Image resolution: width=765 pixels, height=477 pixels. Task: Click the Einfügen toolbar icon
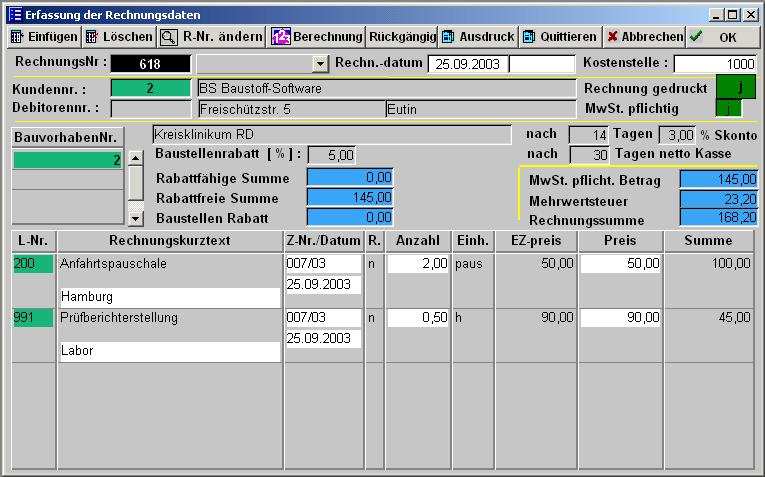coord(17,37)
